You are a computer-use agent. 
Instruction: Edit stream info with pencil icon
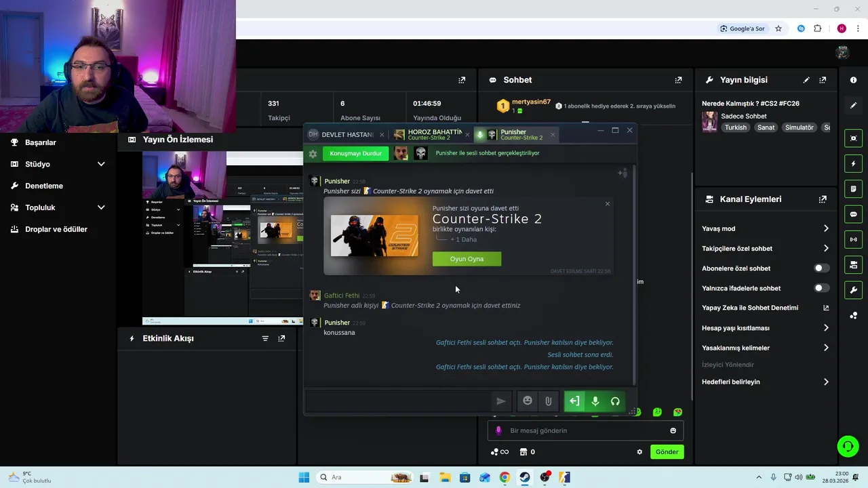[x=806, y=80]
